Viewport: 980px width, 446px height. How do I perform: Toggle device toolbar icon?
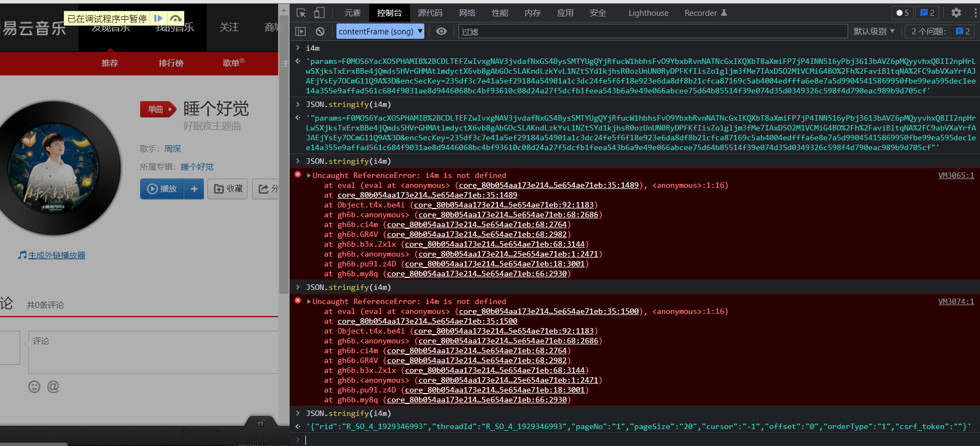[x=320, y=13]
